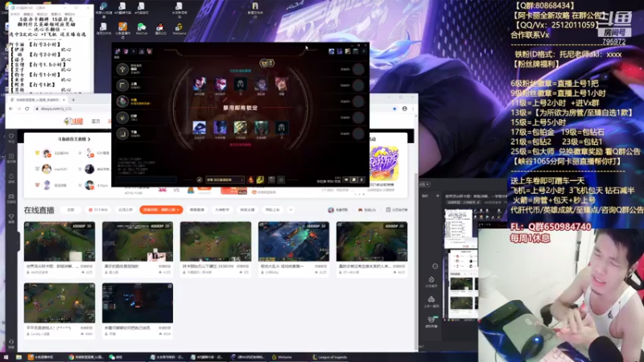Open 格式(O) menu in Notepad

[x=42, y=14]
